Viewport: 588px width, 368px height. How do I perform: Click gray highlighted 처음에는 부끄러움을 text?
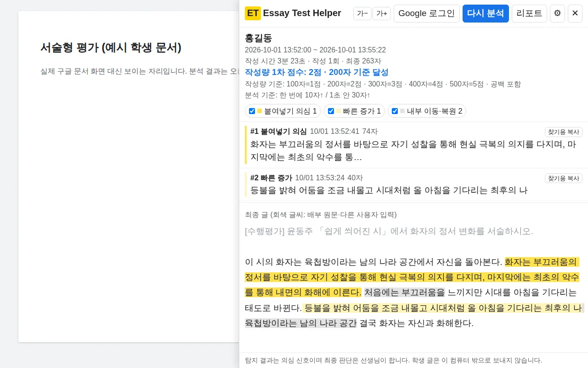click(x=405, y=293)
